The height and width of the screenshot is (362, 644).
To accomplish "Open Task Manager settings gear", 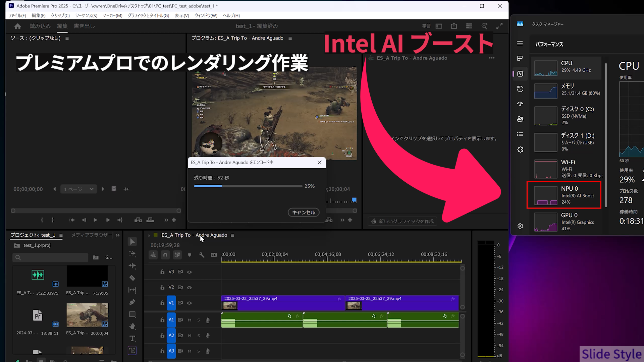I will pyautogui.click(x=520, y=226).
